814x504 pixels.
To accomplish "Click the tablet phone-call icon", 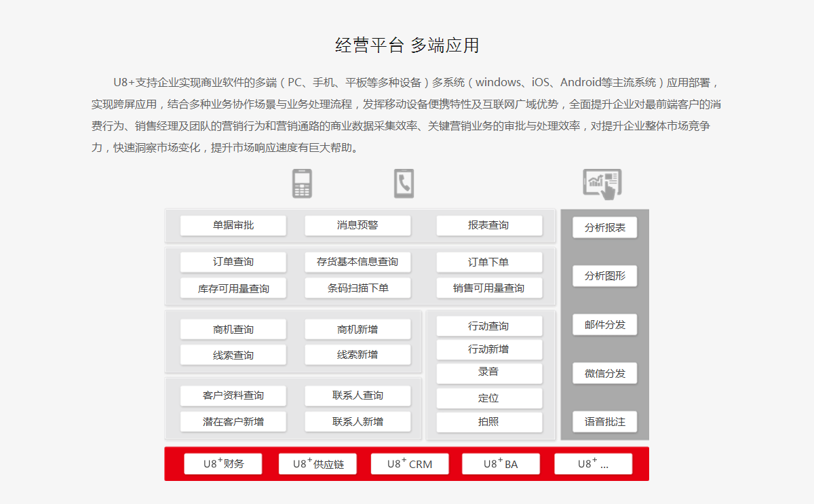I will pos(404,183).
